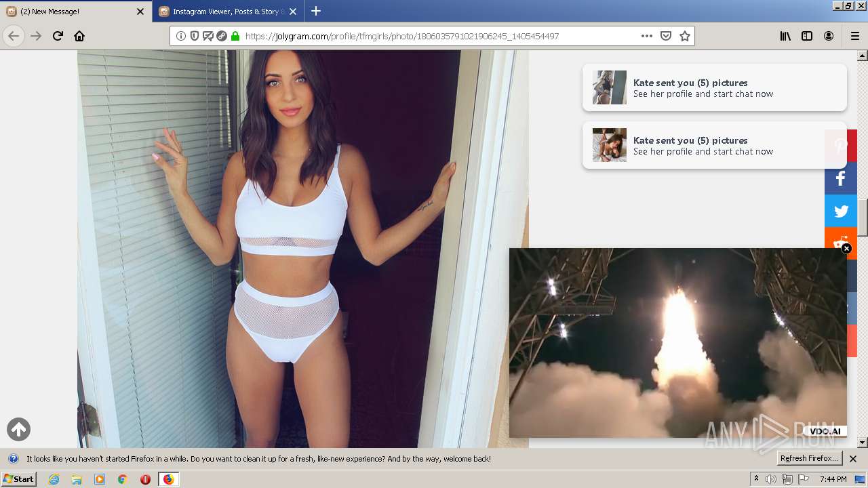
Task: Open Firefox account icon
Action: coord(829,36)
